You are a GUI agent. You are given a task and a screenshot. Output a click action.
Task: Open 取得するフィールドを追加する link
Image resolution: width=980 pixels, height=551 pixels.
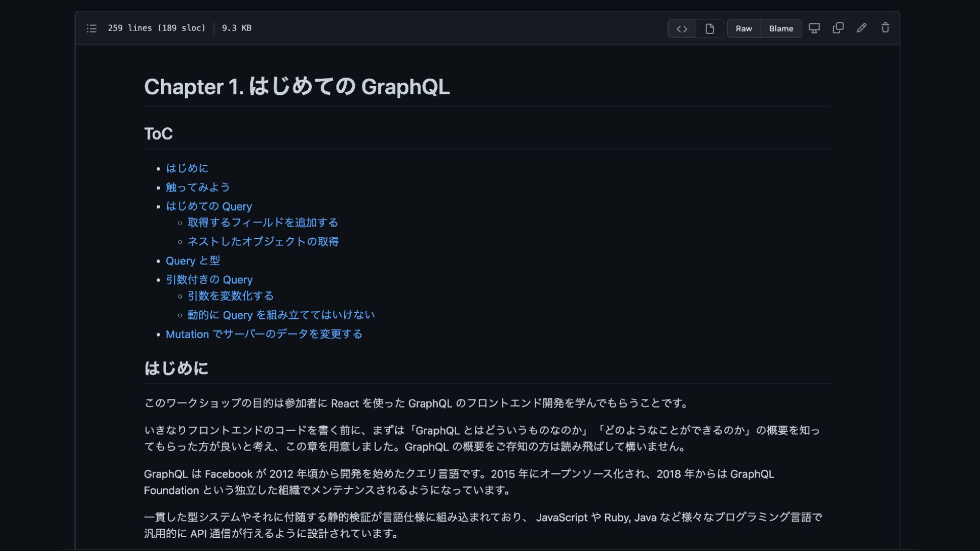(x=262, y=223)
